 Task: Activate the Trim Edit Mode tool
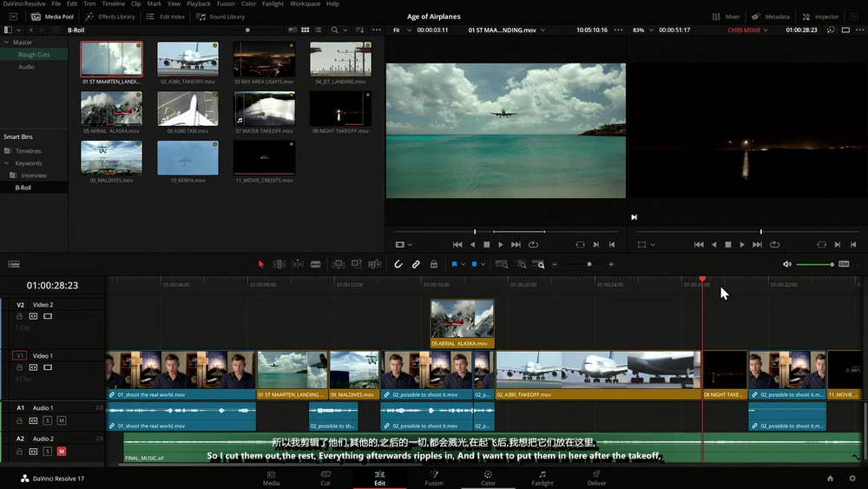pyautogui.click(x=279, y=264)
